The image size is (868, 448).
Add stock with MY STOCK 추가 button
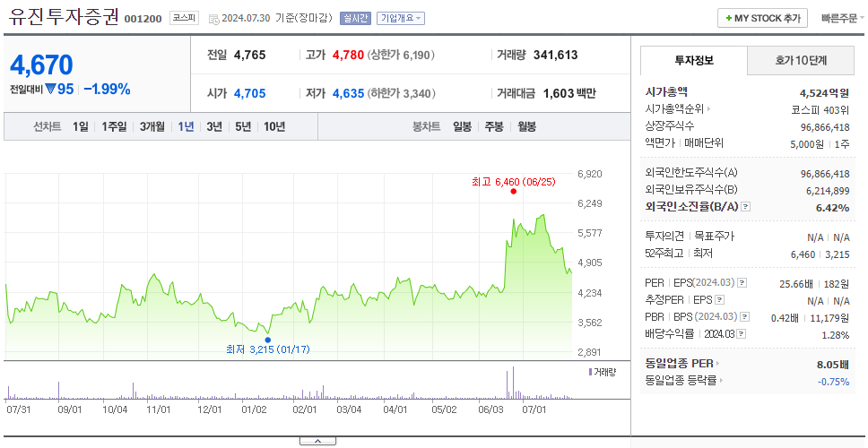763,18
